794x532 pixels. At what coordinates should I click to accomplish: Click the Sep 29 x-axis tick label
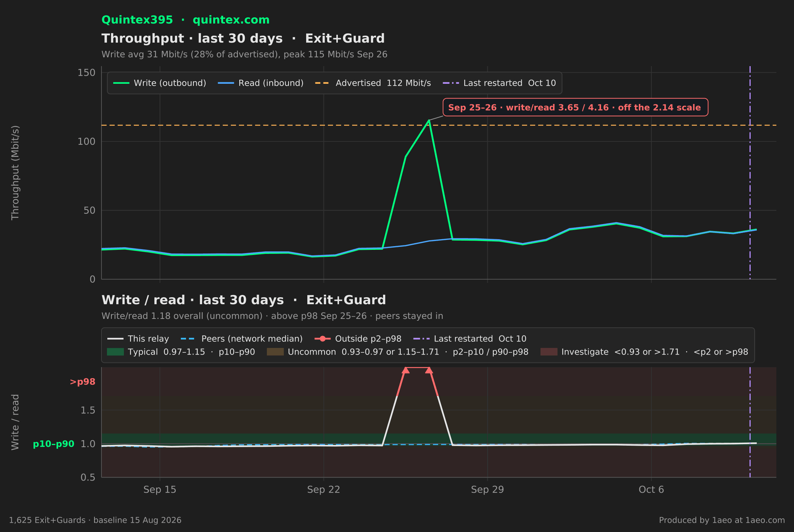[x=487, y=490]
